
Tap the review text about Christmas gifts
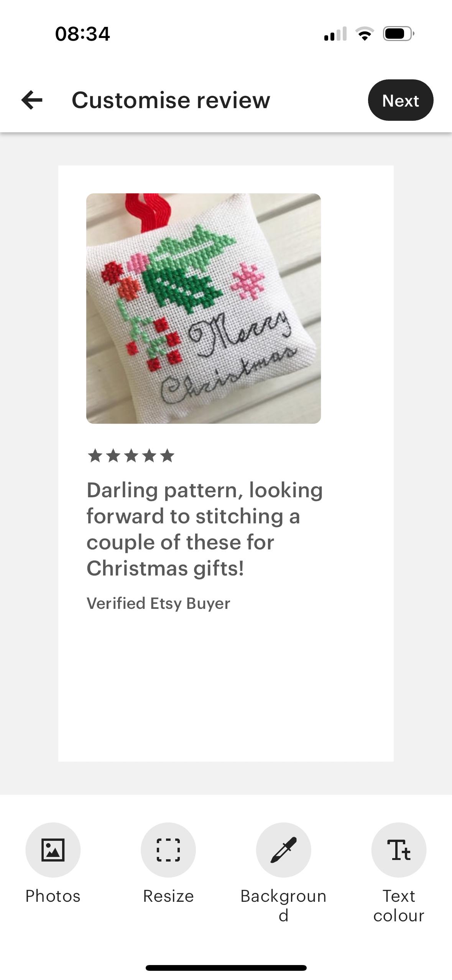205,529
